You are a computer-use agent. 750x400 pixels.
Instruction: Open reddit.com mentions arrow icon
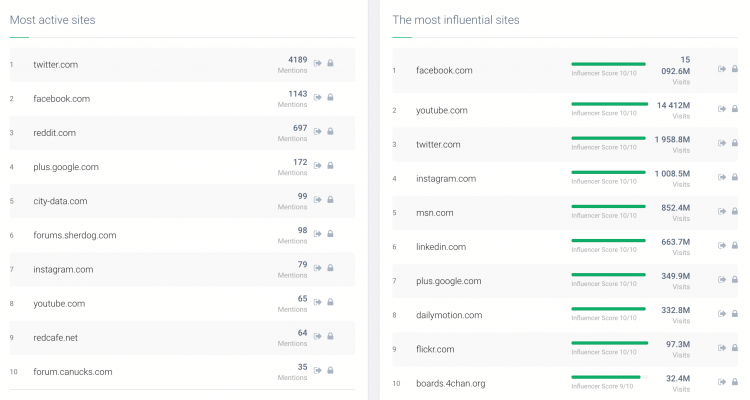pyautogui.click(x=318, y=131)
